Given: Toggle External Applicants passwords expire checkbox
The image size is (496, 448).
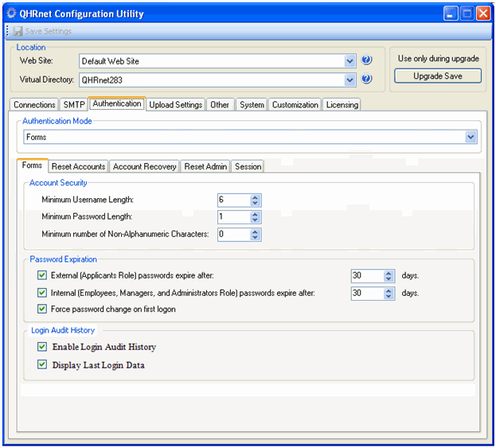Looking at the screenshot, I should tap(43, 275).
